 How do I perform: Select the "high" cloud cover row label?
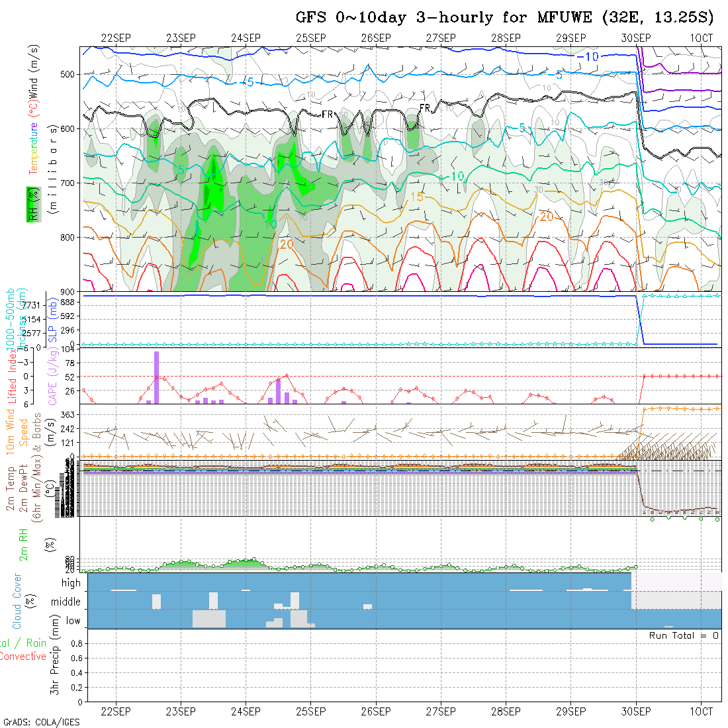pyautogui.click(x=71, y=583)
